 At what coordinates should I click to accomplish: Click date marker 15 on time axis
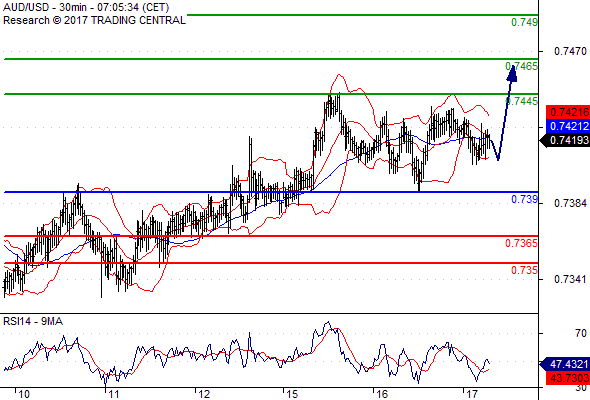pyautogui.click(x=292, y=394)
